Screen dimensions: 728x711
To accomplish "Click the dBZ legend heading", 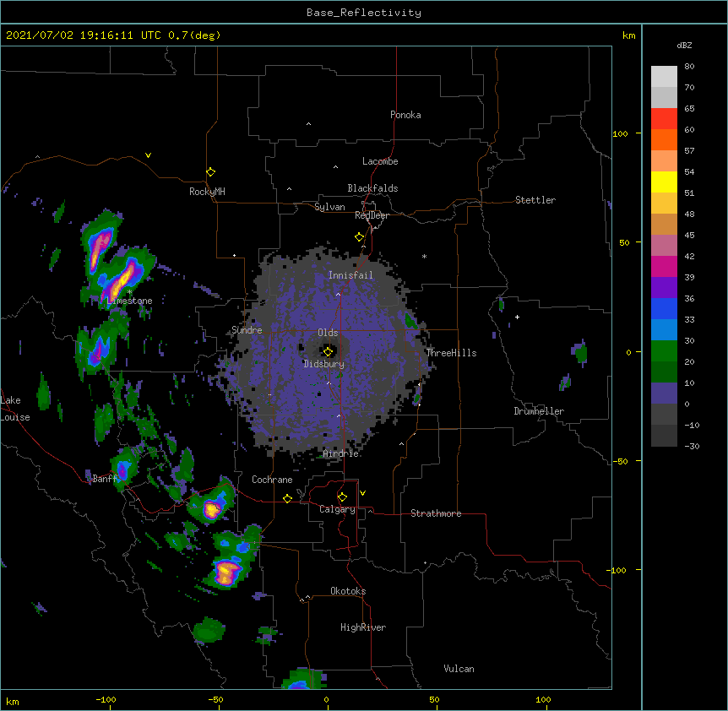I will (684, 46).
